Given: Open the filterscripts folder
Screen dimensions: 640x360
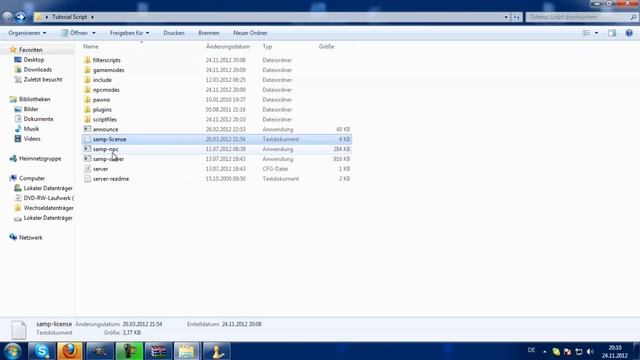Looking at the screenshot, I should pyautogui.click(x=107, y=60).
